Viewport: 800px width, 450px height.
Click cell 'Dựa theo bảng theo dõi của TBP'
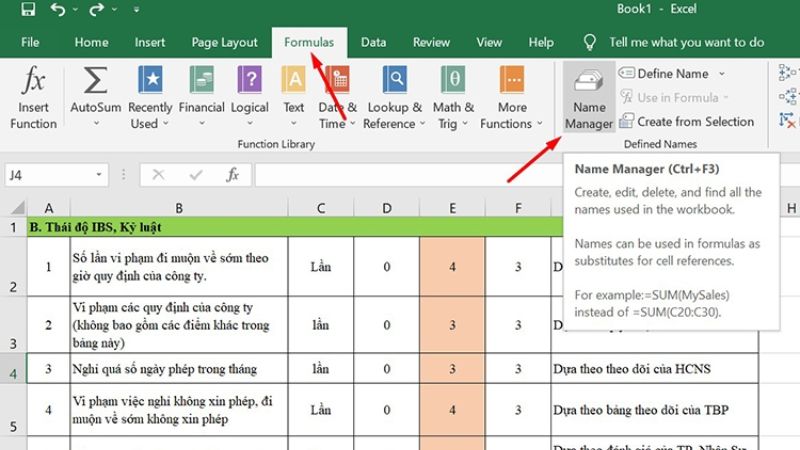tap(655, 410)
